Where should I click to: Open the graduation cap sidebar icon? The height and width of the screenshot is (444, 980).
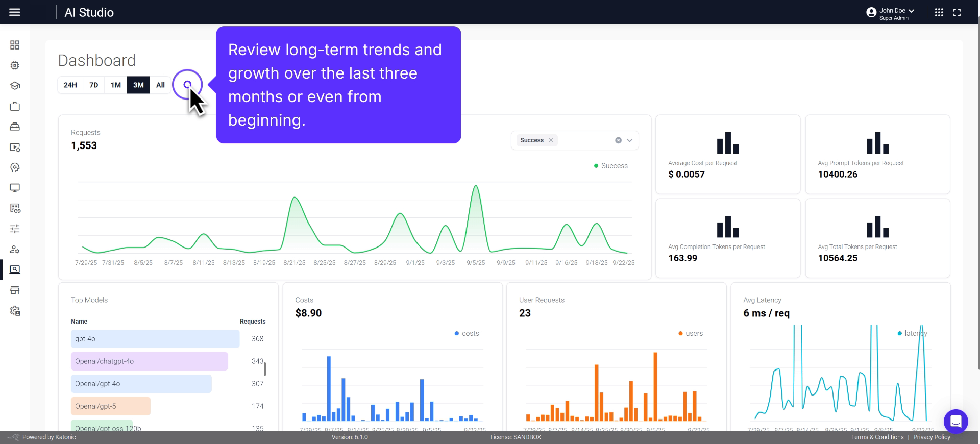click(15, 86)
